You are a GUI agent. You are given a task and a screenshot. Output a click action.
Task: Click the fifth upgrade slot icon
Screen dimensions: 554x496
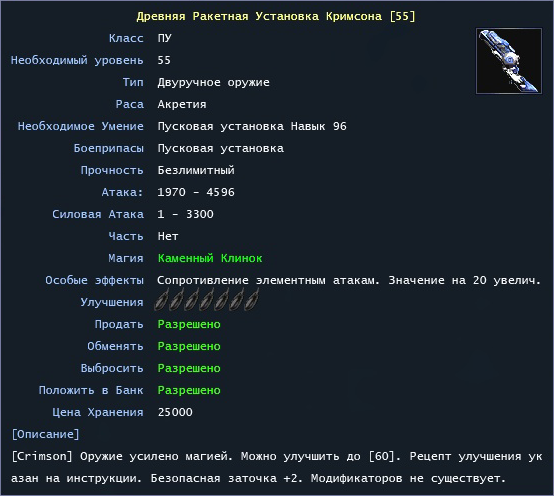221,300
